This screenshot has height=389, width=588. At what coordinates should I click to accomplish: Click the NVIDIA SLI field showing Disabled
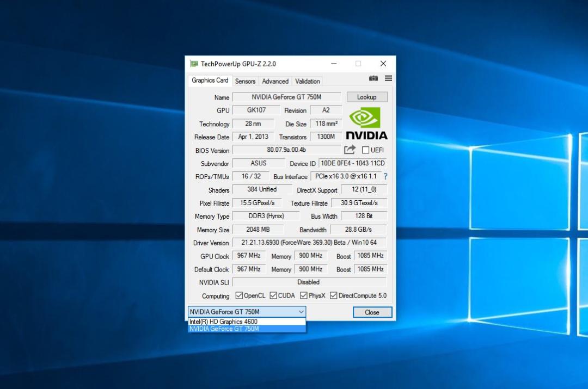pos(309,282)
